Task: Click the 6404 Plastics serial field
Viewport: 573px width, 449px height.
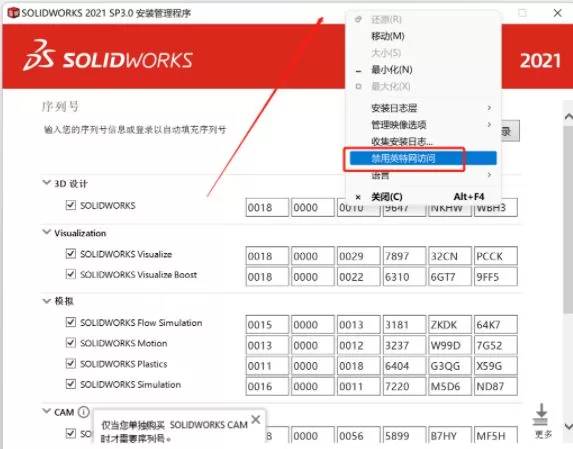Action: tap(404, 366)
